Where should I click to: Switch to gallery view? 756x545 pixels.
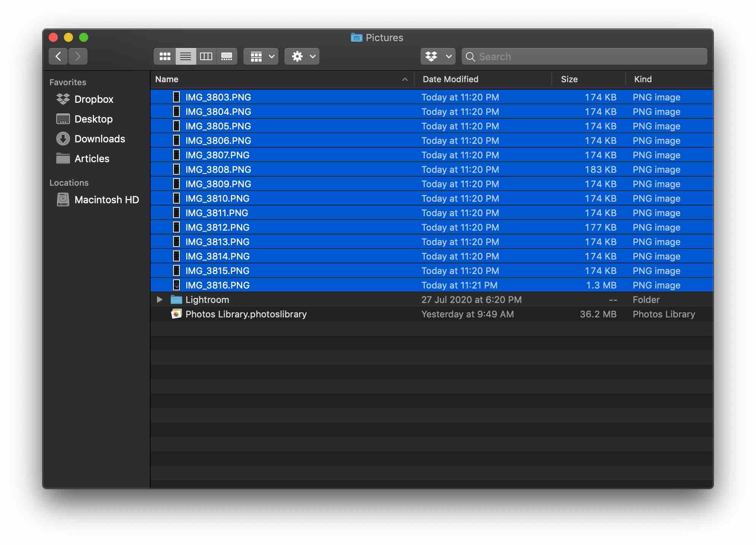pyautogui.click(x=227, y=56)
